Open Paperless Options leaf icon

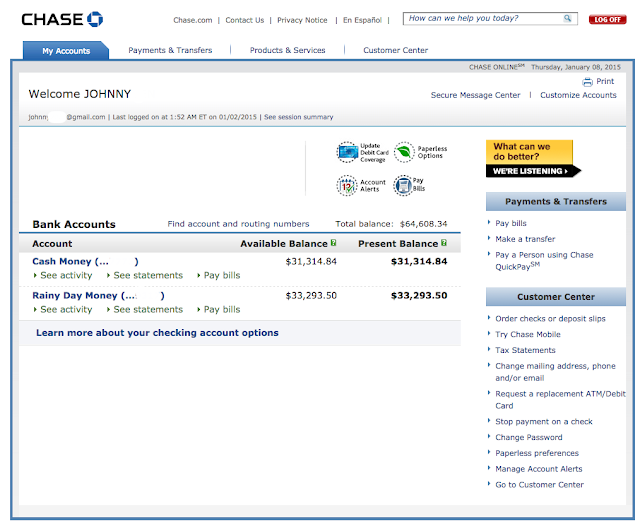pyautogui.click(x=404, y=152)
